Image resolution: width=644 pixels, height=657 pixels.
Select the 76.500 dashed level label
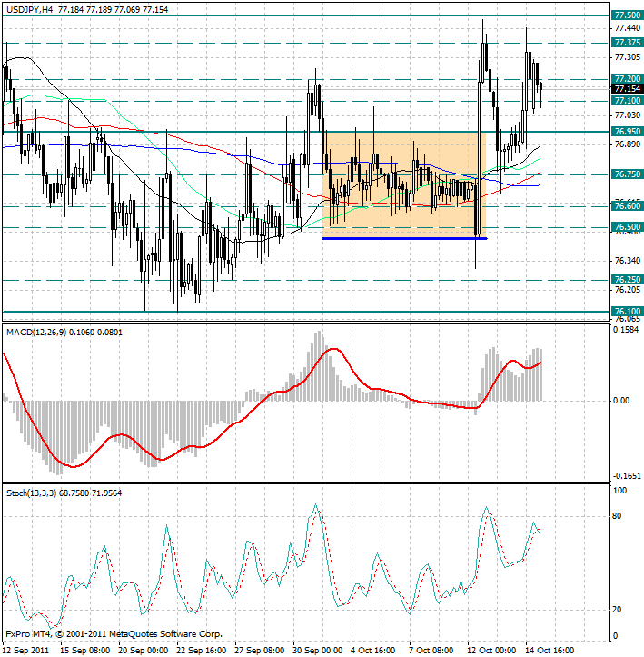point(627,227)
